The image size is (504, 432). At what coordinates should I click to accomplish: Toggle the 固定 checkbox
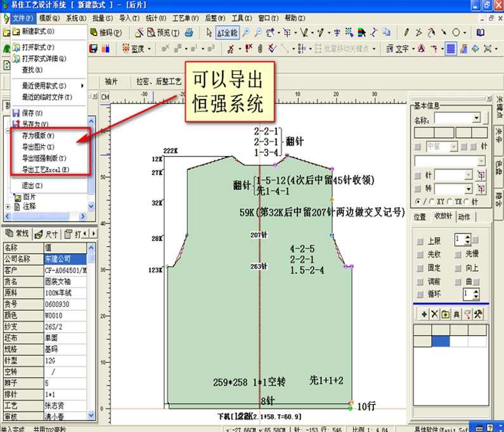pos(420,268)
